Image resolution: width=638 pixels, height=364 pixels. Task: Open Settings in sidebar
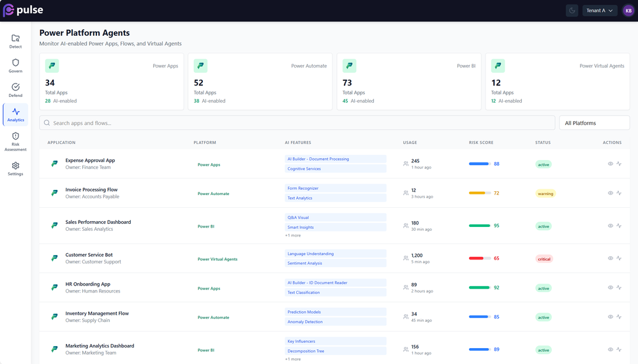[x=15, y=168]
